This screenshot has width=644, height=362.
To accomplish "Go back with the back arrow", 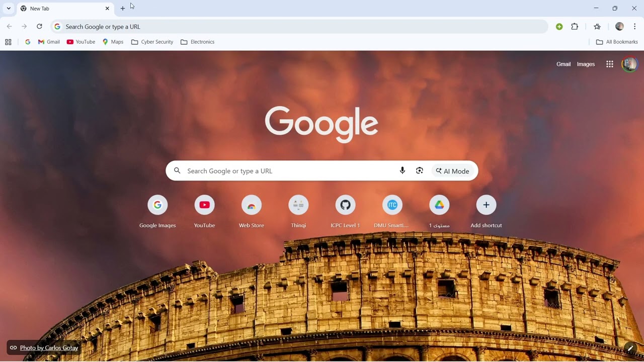I will (9, 27).
